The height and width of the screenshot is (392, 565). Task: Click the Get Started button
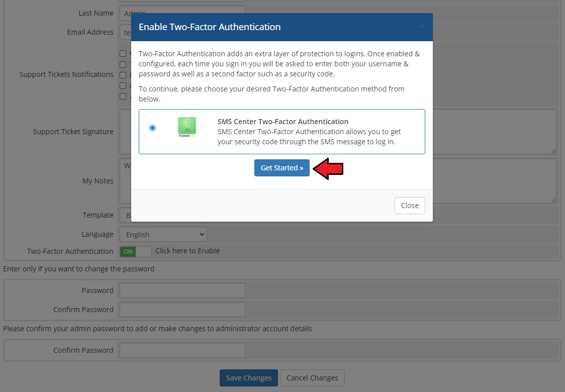tap(282, 168)
